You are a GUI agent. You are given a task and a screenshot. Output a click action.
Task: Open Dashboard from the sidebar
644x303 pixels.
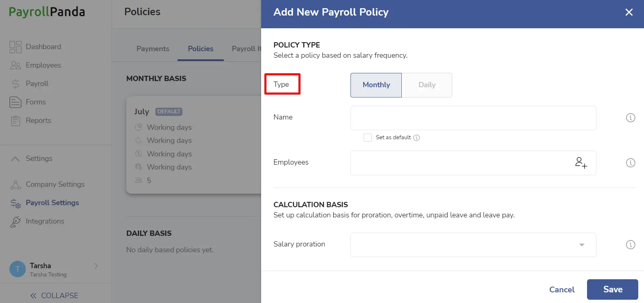35,47
